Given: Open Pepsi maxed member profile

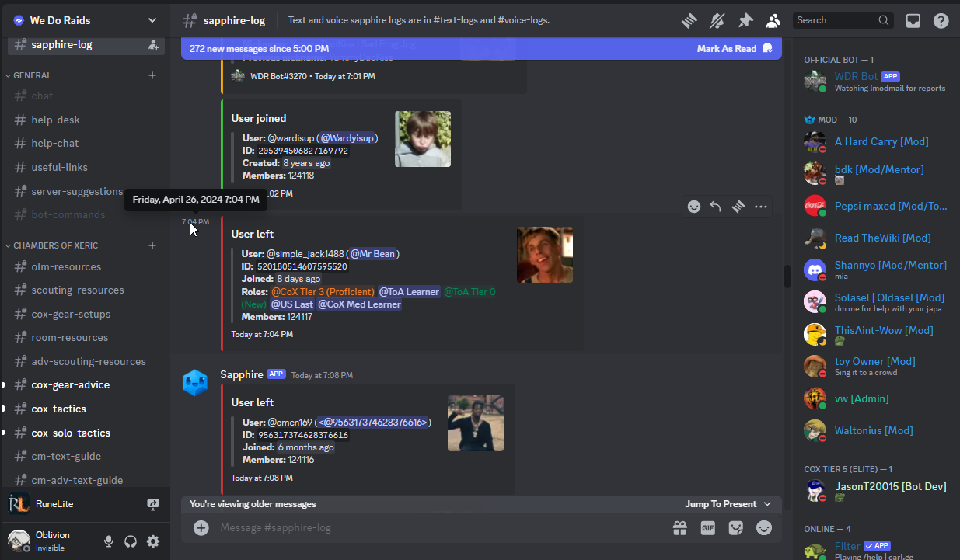Looking at the screenshot, I should click(x=877, y=207).
